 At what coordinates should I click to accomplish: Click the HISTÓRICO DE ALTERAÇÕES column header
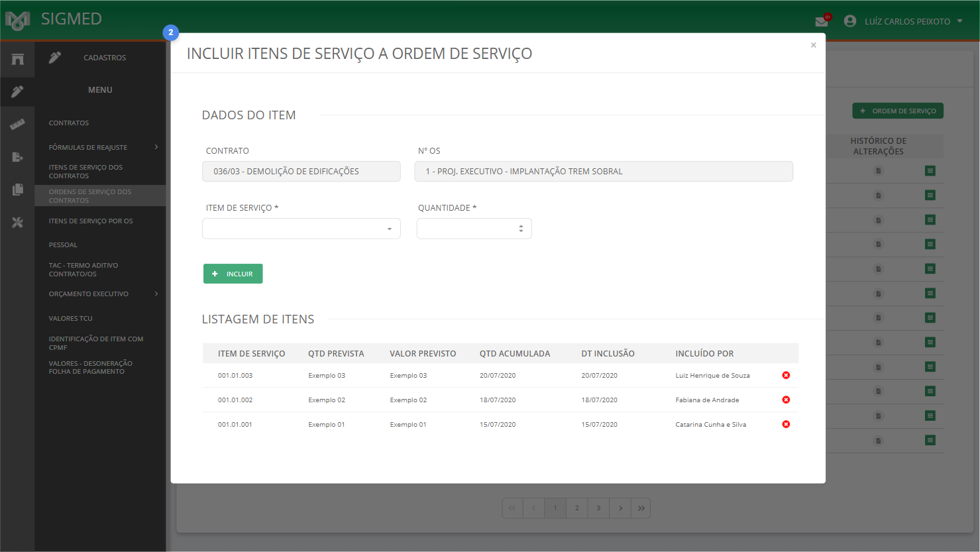click(x=879, y=146)
